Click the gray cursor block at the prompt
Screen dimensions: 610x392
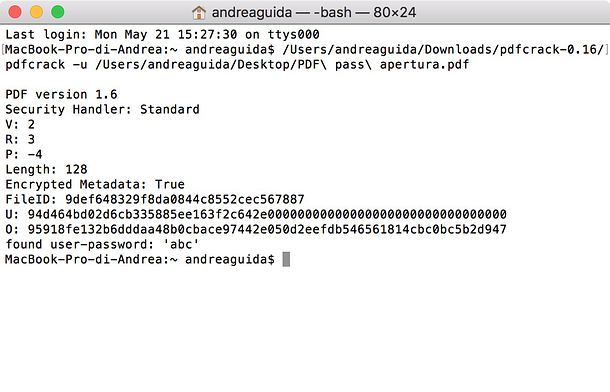[x=286, y=259]
